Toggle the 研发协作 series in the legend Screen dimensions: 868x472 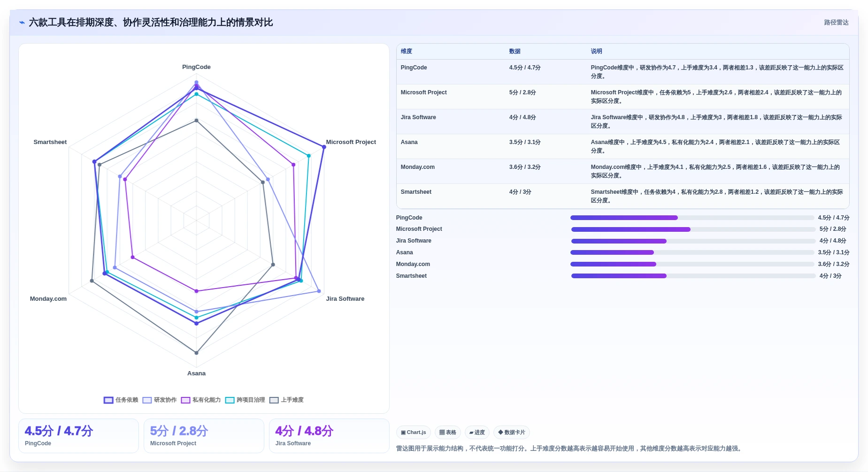coord(160,400)
